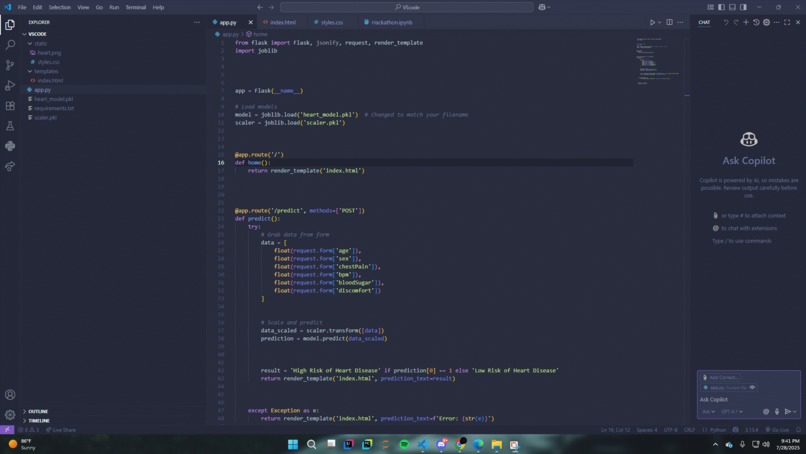
Task: Open the GPT-4.1 model picker dropdown
Action: click(732, 411)
